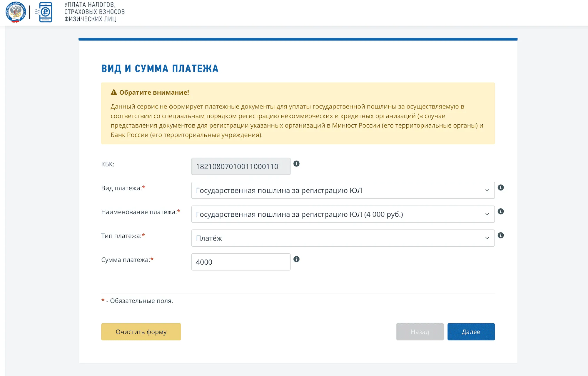Click the site title Уплата налогов

tap(94, 12)
